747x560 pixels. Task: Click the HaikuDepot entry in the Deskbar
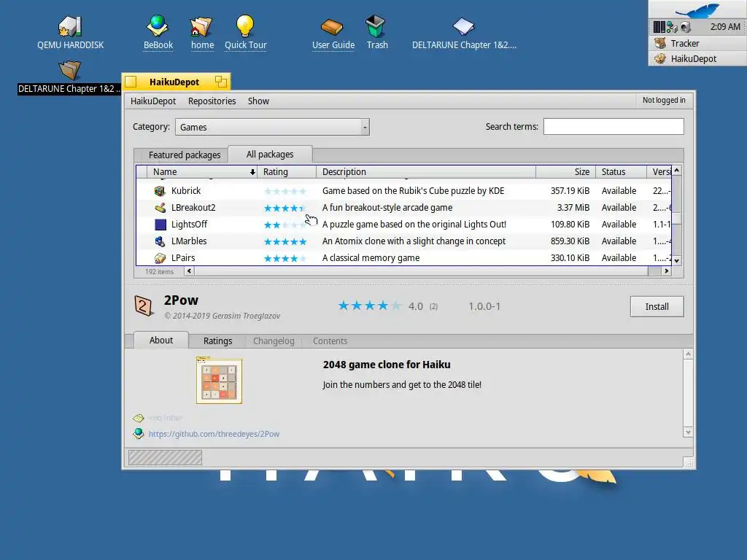[x=697, y=58]
